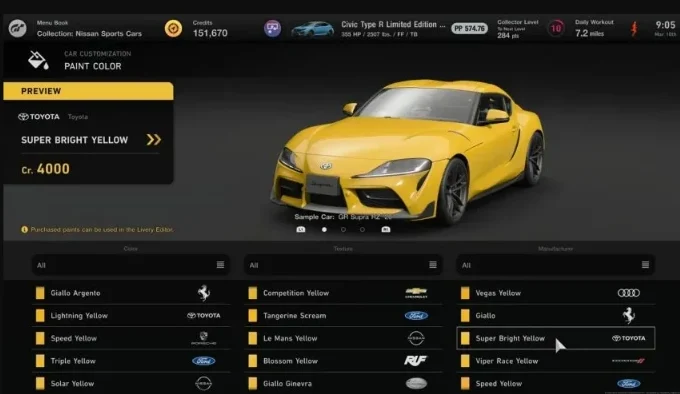
Task: Select the PREVIEW tab
Action: pos(88,91)
